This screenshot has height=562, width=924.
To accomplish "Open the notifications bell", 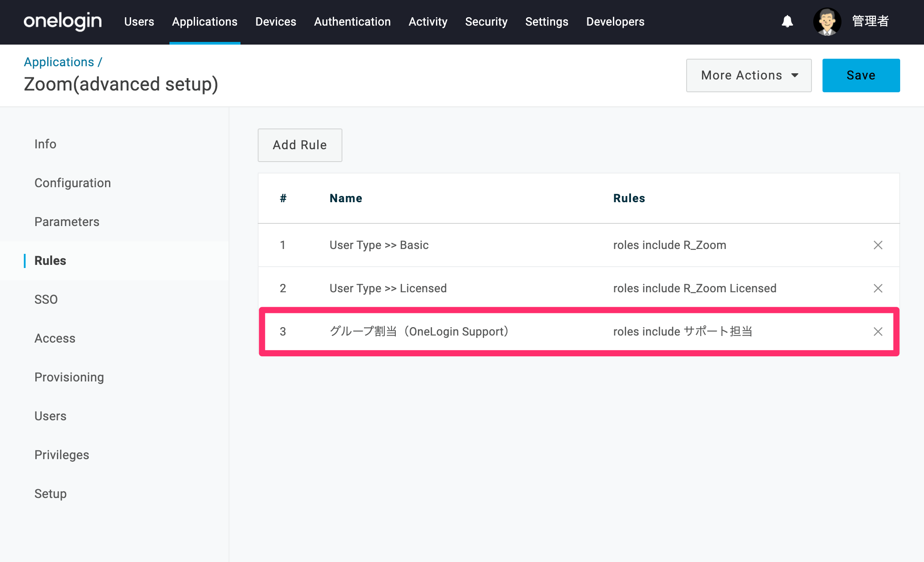I will (x=787, y=21).
